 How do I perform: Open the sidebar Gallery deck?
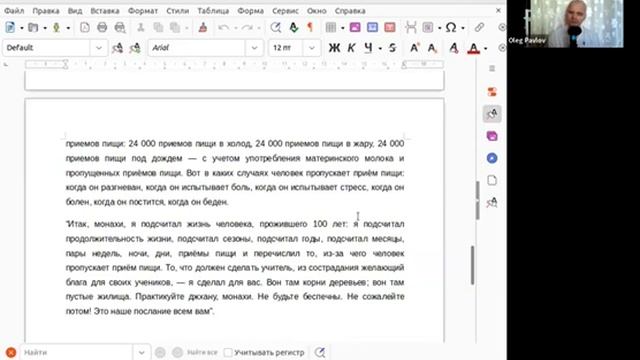click(x=492, y=136)
